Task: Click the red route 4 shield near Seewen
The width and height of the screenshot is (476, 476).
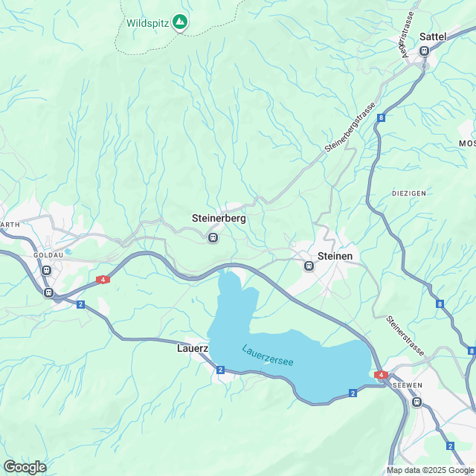Action: pyautogui.click(x=381, y=375)
